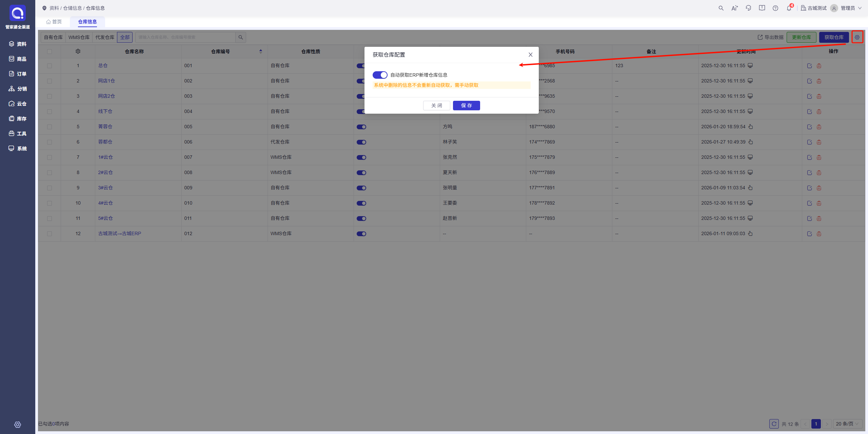The width and height of the screenshot is (868, 434).
Task: Go to page 1 in pagination
Action: point(816,424)
